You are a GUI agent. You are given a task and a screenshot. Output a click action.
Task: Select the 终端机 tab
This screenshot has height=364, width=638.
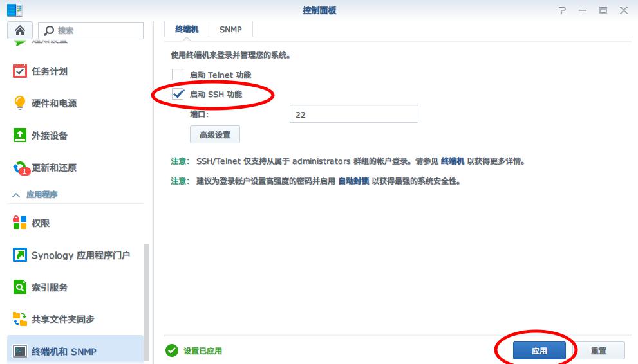pos(187,30)
